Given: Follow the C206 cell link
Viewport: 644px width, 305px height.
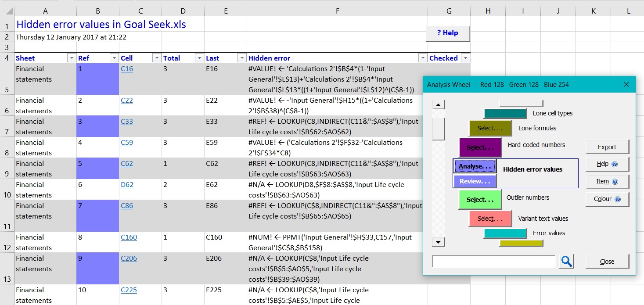Looking at the screenshot, I should point(129,258).
